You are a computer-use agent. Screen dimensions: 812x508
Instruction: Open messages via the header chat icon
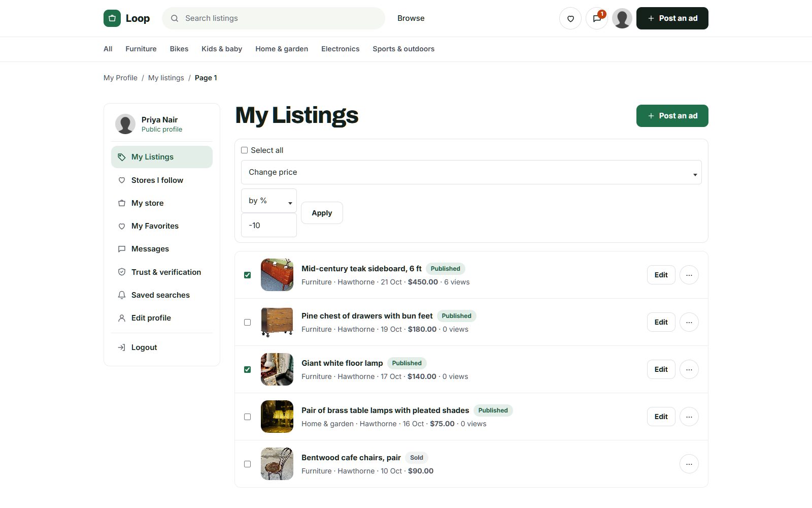tap(597, 18)
